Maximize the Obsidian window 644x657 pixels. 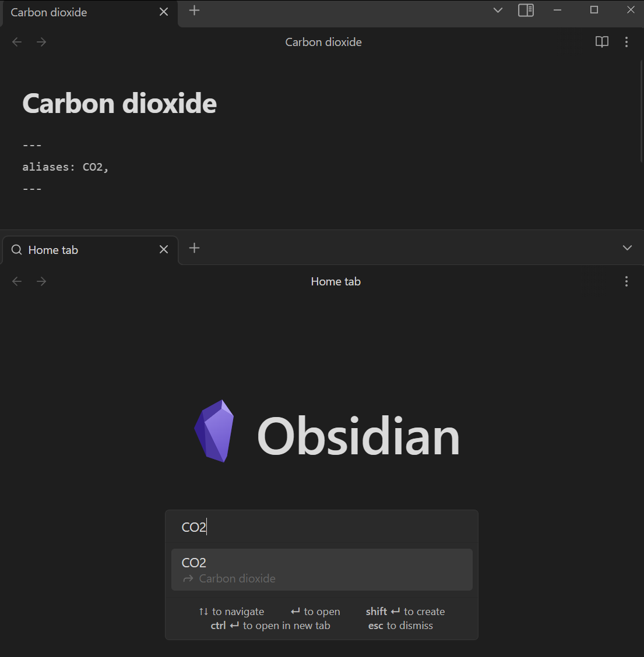coord(594,10)
